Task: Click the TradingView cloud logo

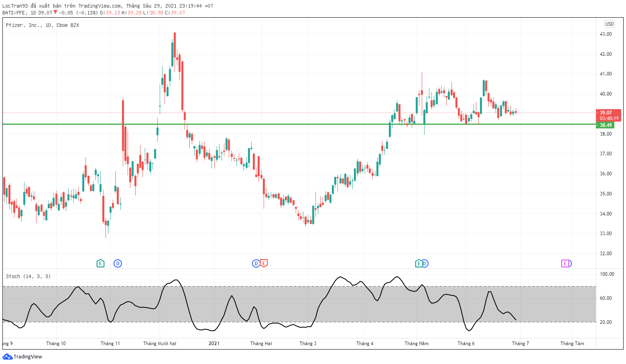Action: point(7,356)
